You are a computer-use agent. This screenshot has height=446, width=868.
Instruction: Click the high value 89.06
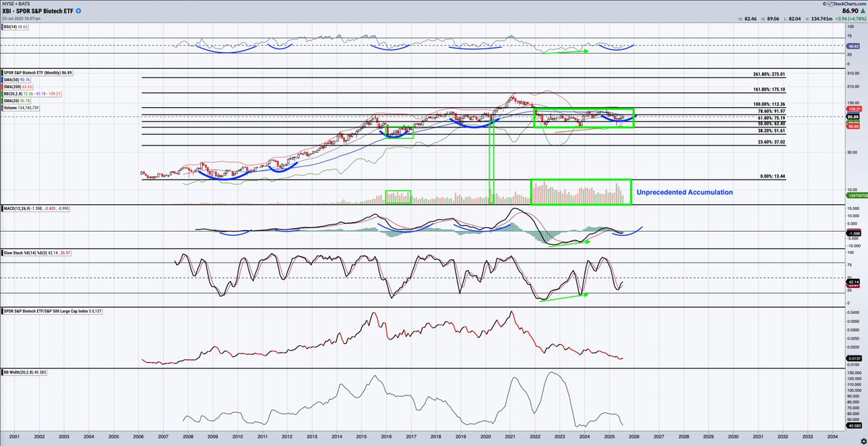click(x=775, y=19)
